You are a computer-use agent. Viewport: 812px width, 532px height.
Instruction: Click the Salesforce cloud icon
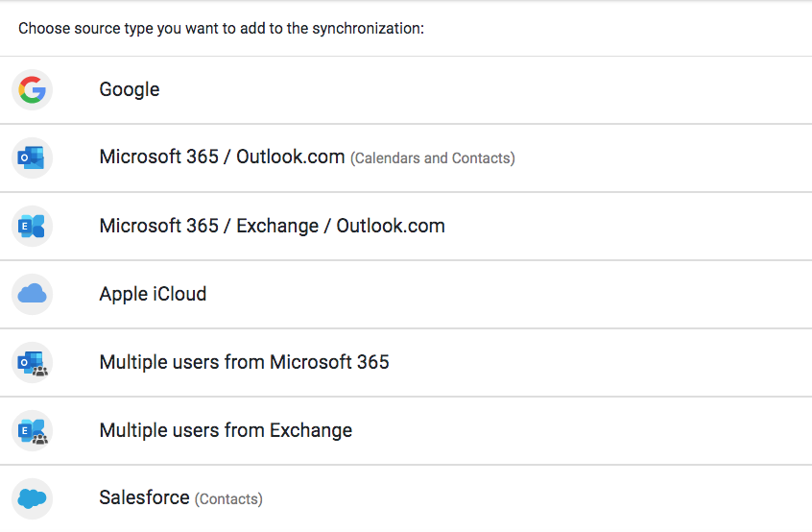(x=32, y=498)
